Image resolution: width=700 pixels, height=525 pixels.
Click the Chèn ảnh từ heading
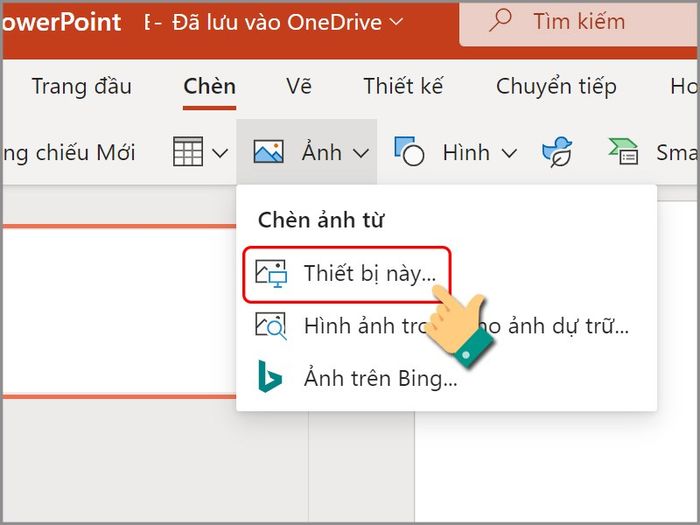coord(321,220)
